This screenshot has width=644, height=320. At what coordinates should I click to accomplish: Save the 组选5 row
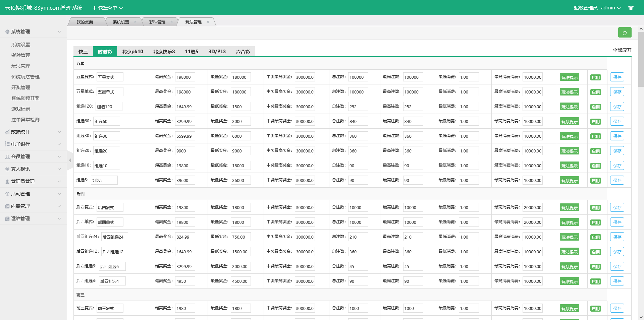click(x=617, y=180)
